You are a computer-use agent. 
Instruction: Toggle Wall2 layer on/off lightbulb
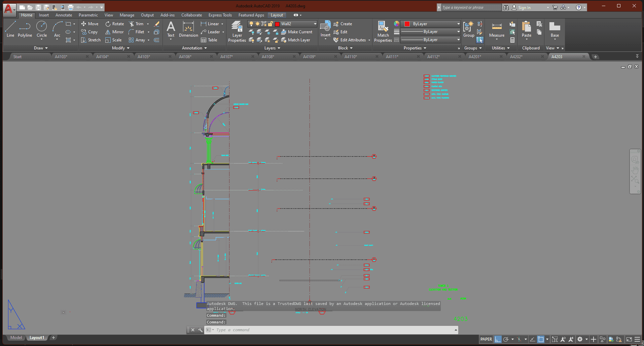point(251,24)
